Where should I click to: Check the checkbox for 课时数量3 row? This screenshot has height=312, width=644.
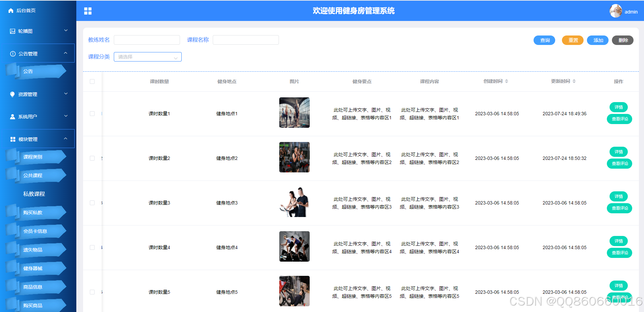pos(92,202)
